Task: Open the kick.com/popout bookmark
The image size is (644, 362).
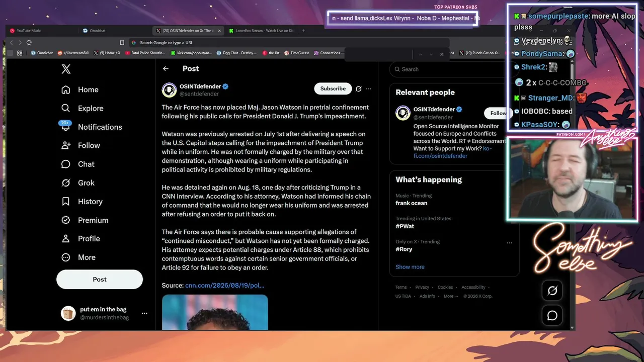Action: [192, 53]
